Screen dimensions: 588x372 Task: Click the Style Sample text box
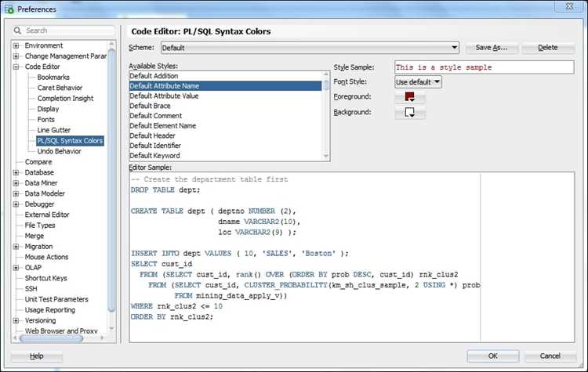485,67
